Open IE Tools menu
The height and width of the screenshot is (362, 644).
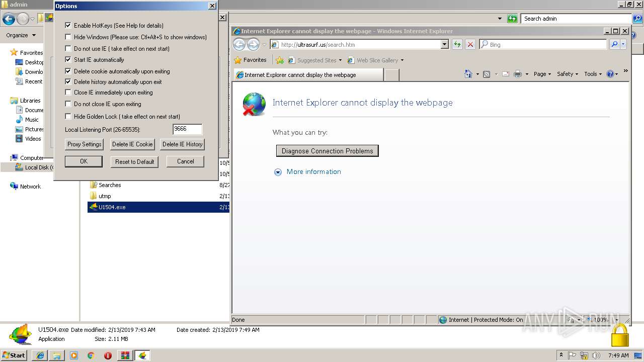(593, 74)
